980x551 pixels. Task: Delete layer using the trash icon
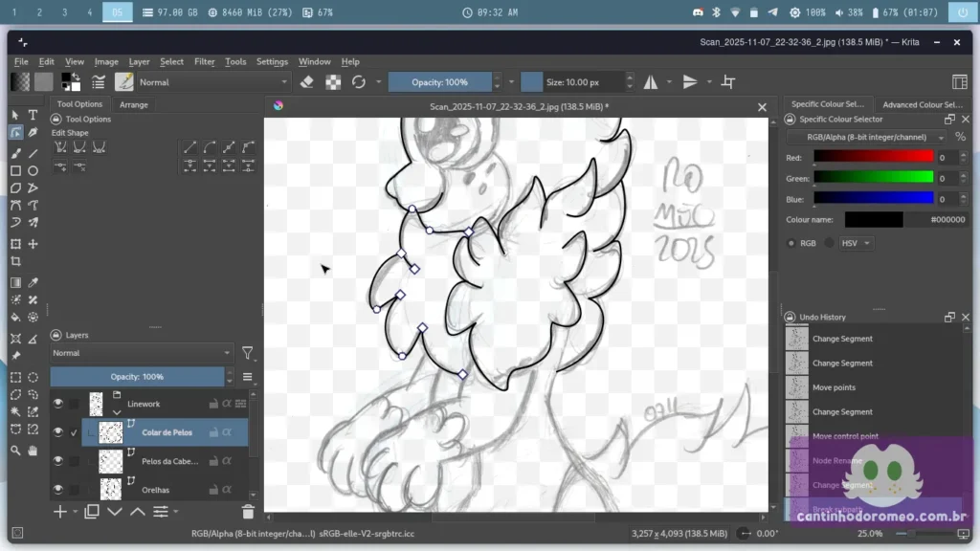(248, 512)
